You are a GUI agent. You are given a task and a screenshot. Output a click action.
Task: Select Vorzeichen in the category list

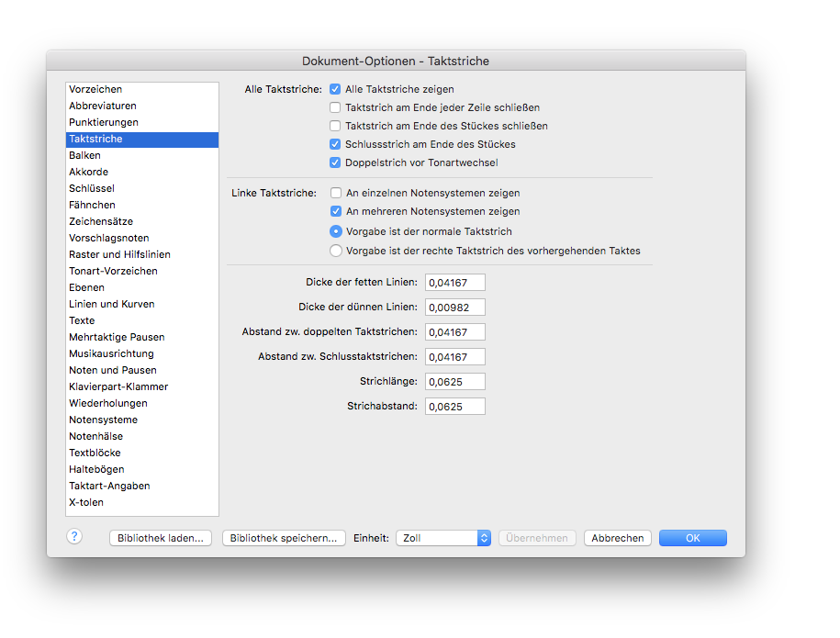pyautogui.click(x=95, y=89)
